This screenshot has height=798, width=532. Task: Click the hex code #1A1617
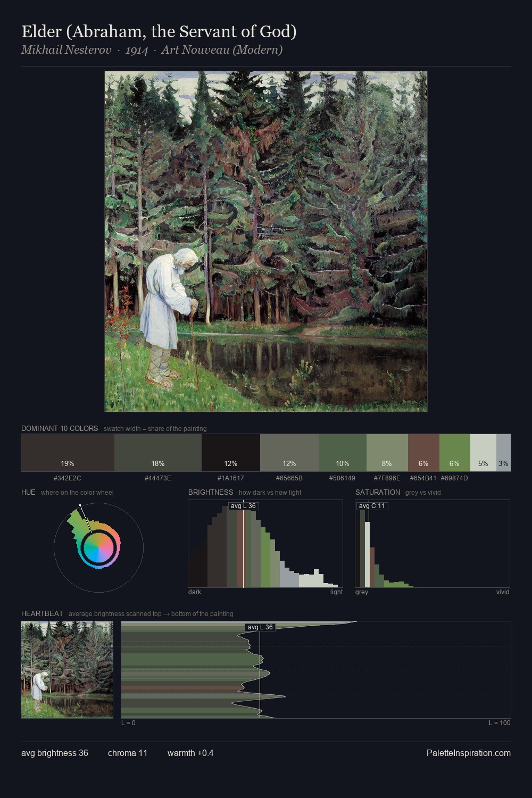tap(231, 478)
